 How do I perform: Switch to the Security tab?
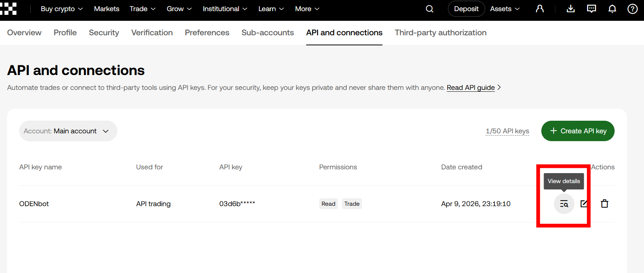click(104, 33)
